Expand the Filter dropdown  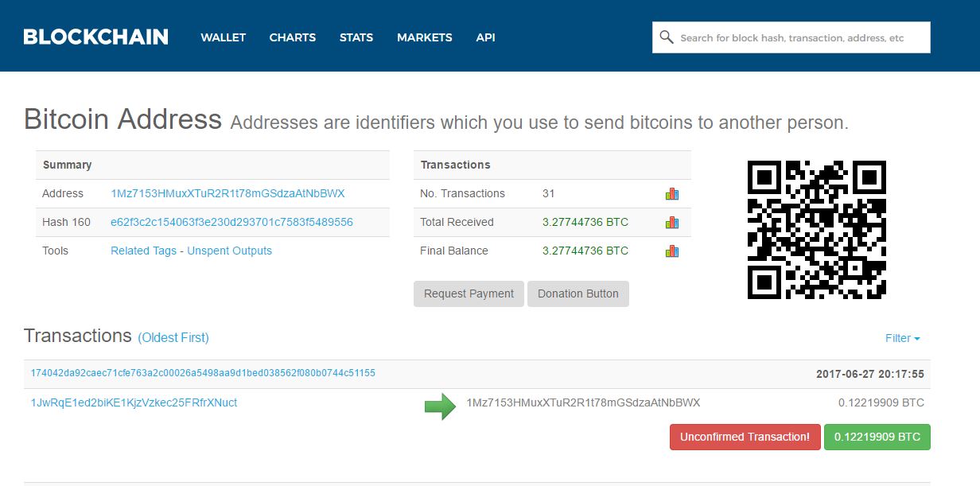(903, 338)
